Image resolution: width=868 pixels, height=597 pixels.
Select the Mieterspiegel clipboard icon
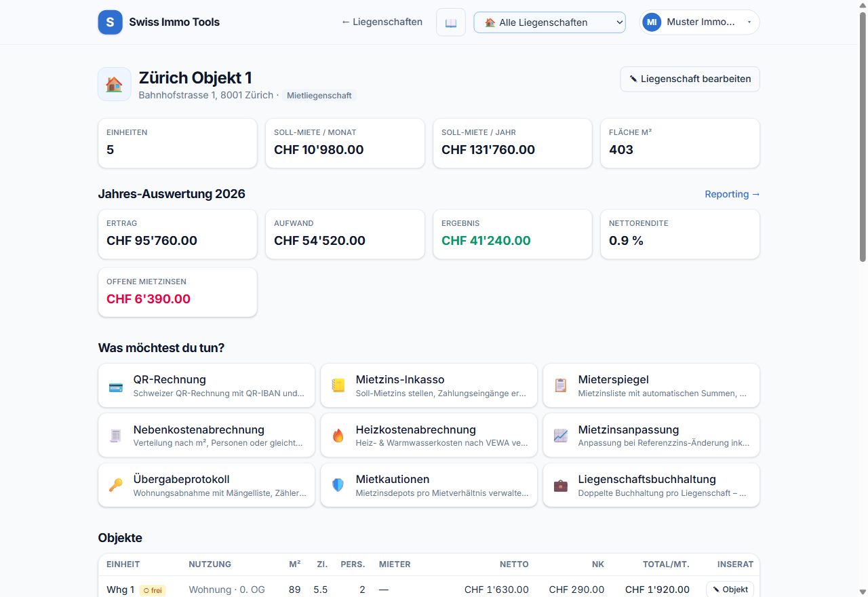[x=561, y=386]
